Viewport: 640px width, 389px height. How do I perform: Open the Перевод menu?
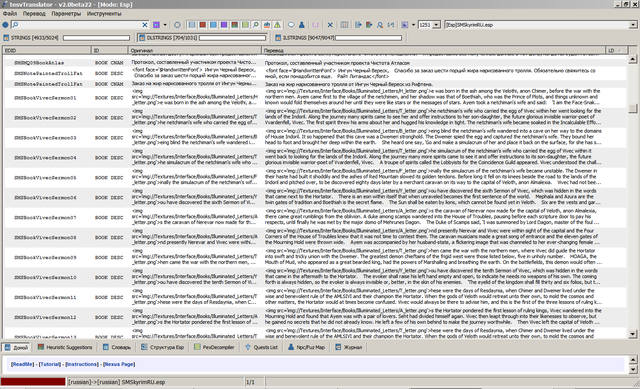(34, 13)
